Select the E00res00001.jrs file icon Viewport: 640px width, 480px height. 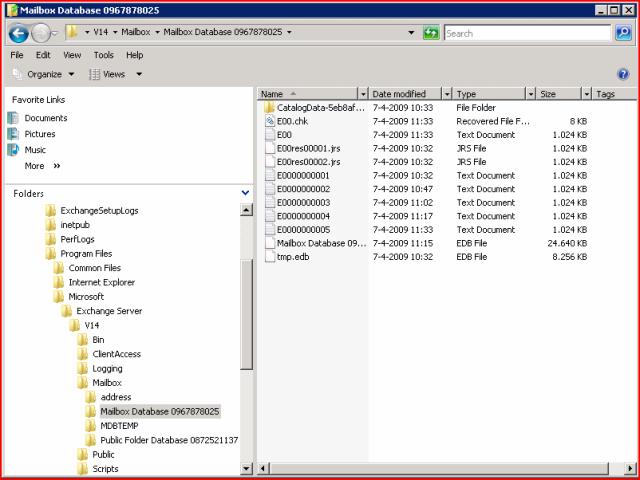click(270, 148)
